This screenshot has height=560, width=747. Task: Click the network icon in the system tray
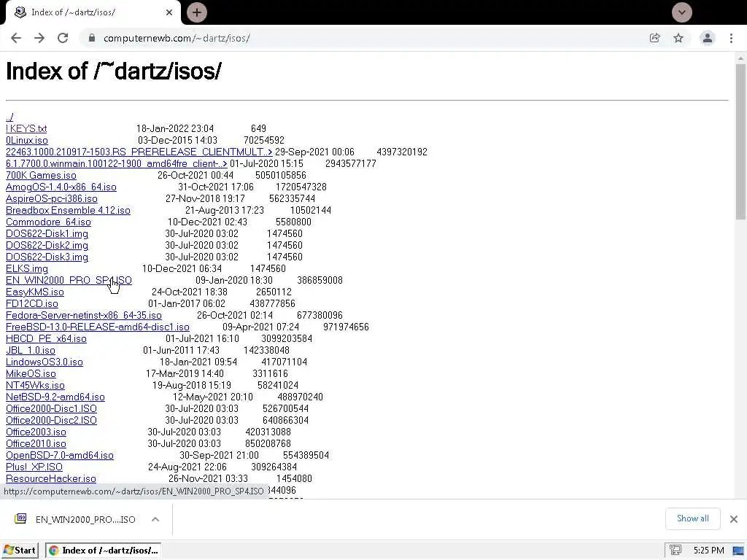click(x=675, y=551)
